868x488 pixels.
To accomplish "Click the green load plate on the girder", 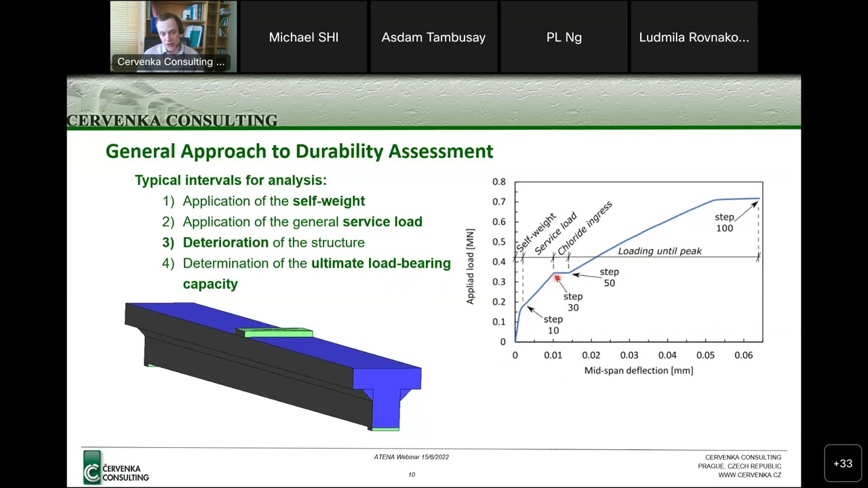I will [x=274, y=332].
